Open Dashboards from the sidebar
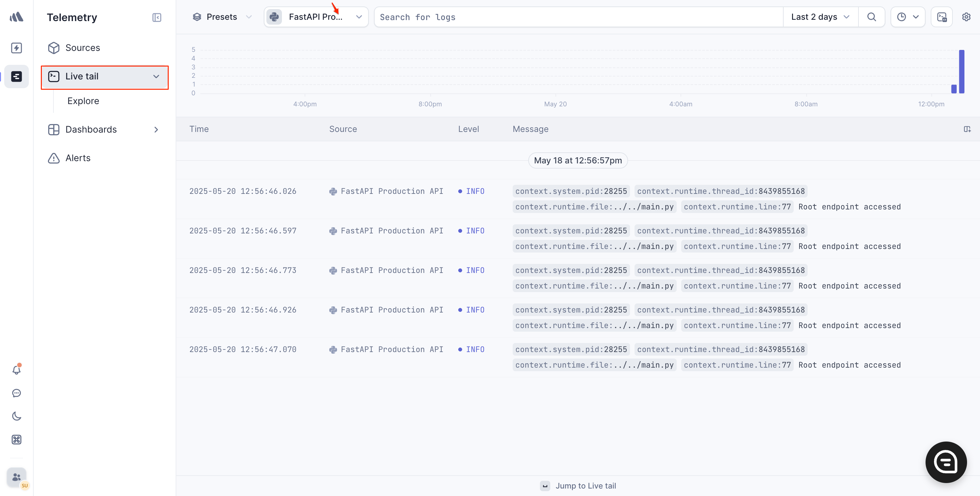The image size is (980, 496). 91,129
